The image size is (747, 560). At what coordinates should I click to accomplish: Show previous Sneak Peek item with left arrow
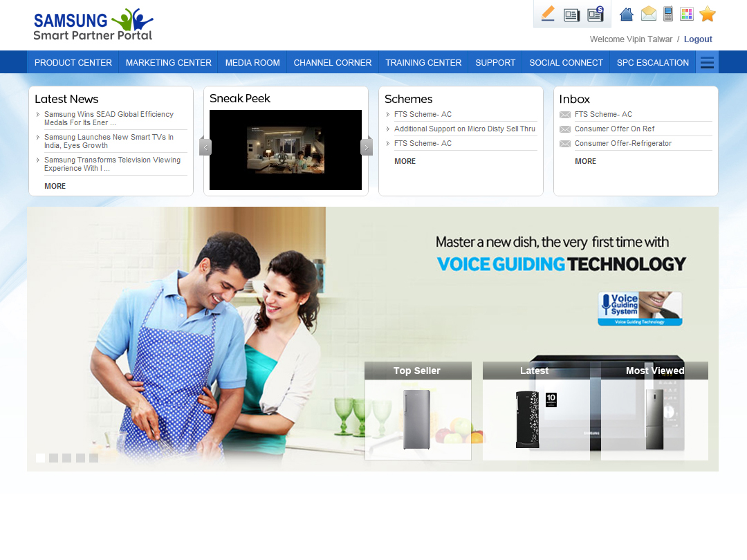(x=205, y=147)
